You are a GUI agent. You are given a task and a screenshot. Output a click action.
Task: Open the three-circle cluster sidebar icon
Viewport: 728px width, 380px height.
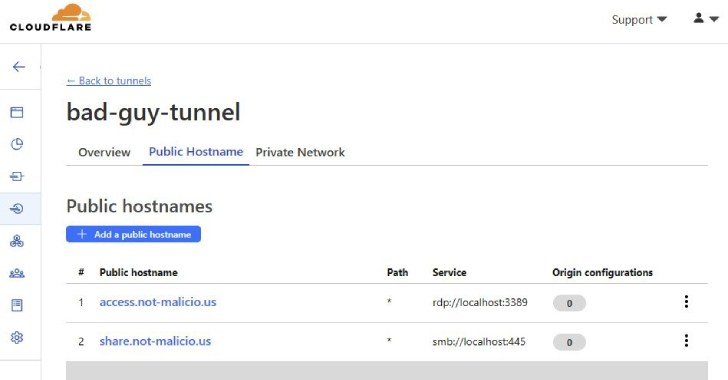[17, 241]
